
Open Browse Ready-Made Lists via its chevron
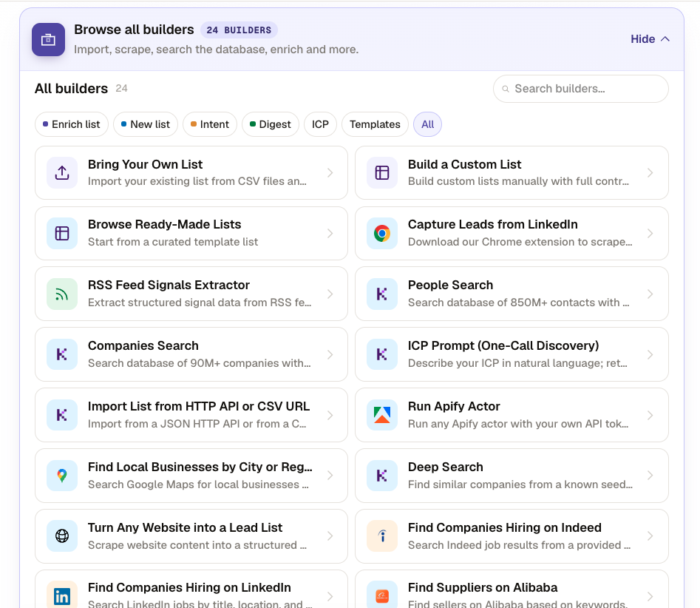coord(330,233)
